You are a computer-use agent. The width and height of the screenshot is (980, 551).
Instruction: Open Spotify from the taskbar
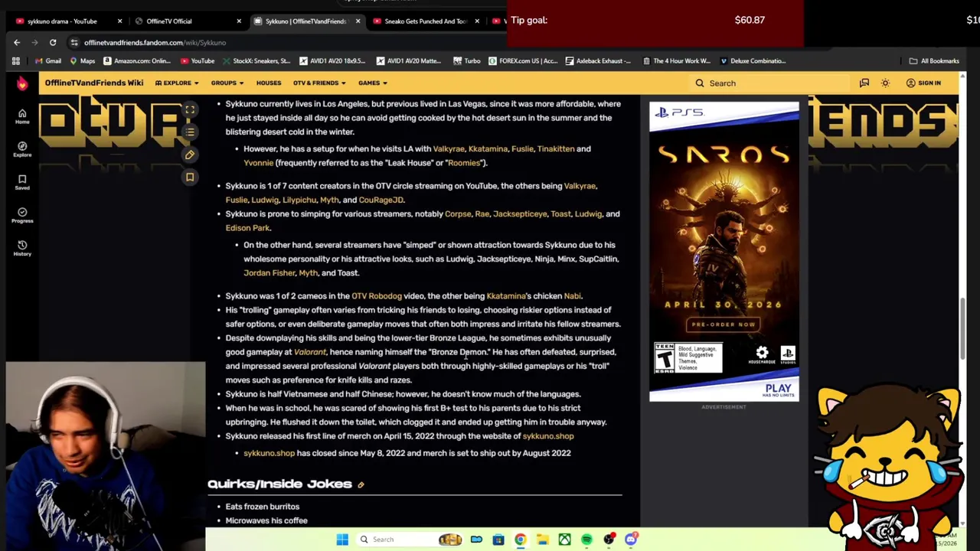[586, 540]
